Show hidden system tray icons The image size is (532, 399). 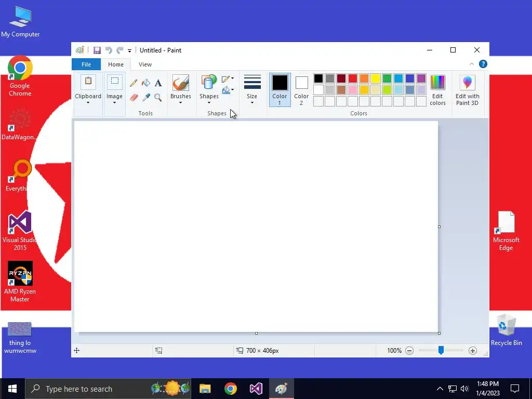tap(440, 389)
